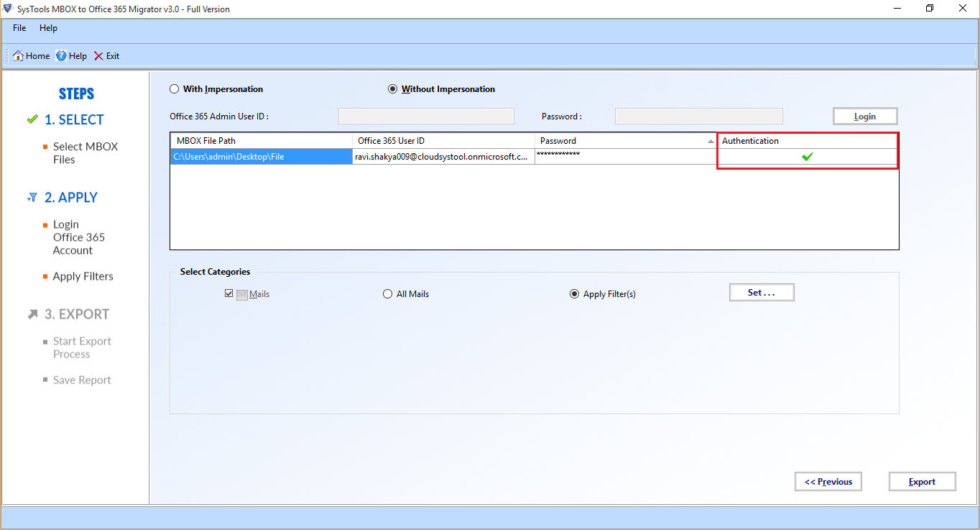Choose the Apply Filter(s) radio option

pyautogui.click(x=574, y=294)
